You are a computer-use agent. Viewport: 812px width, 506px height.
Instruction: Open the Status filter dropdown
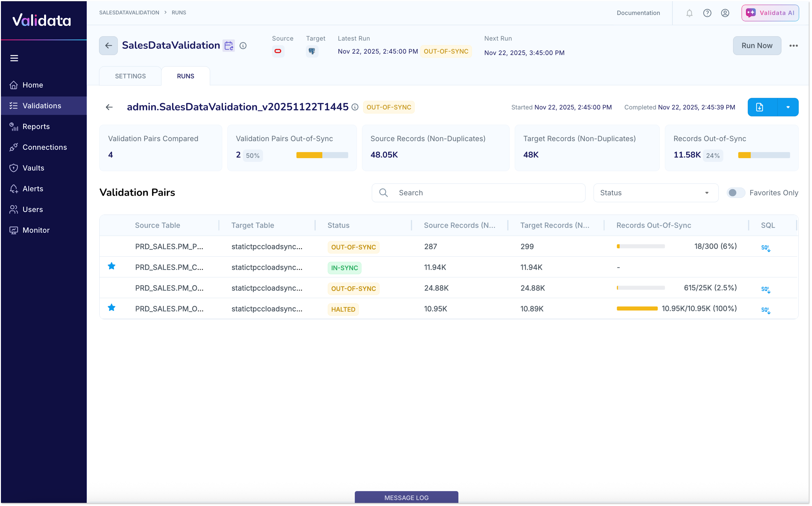655,193
